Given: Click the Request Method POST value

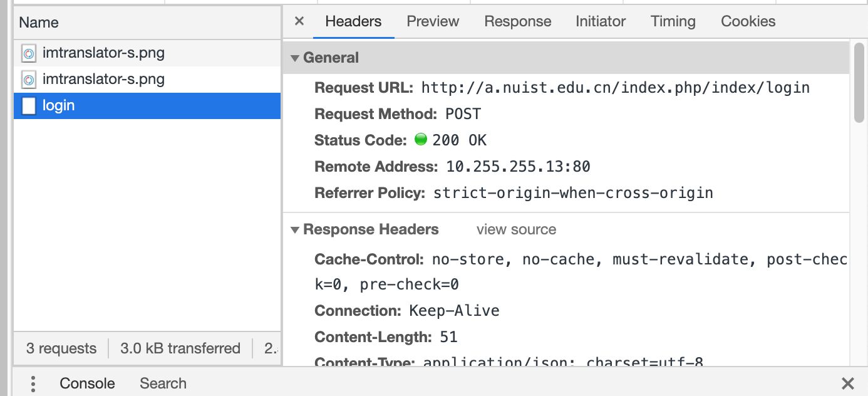Looking at the screenshot, I should coord(463,114).
